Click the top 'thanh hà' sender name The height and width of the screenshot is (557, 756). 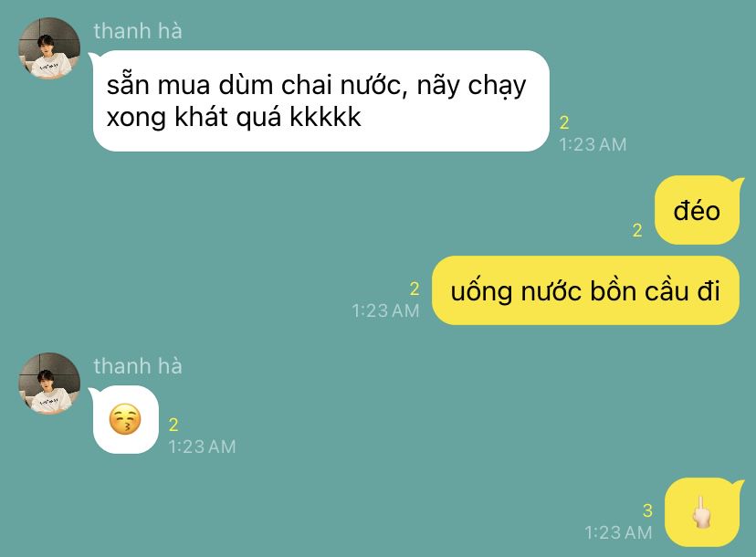click(138, 31)
